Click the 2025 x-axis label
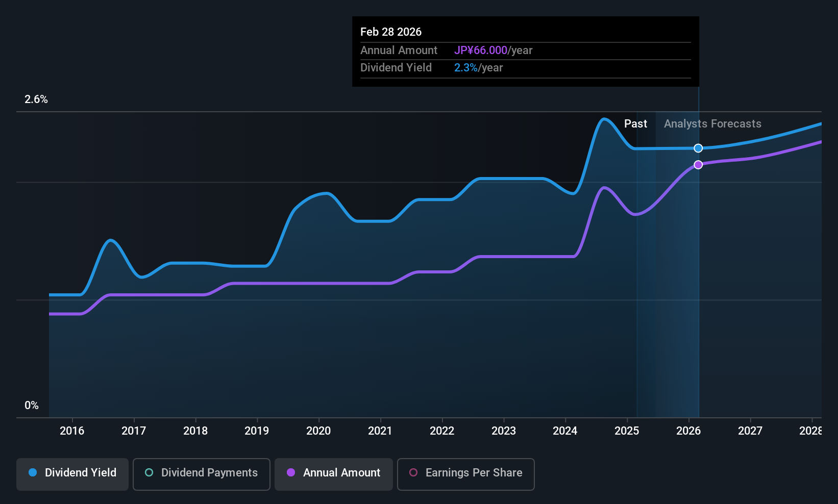The width and height of the screenshot is (838, 504). pos(627,431)
